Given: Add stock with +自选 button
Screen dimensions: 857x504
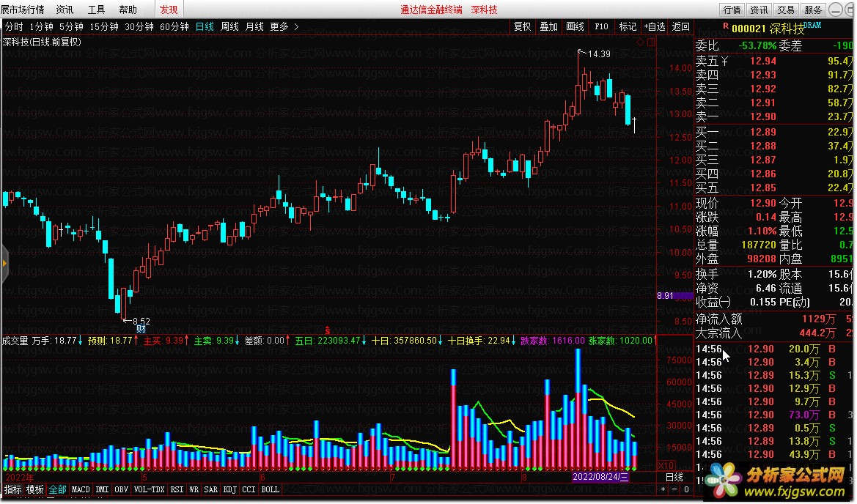Looking at the screenshot, I should [x=654, y=26].
